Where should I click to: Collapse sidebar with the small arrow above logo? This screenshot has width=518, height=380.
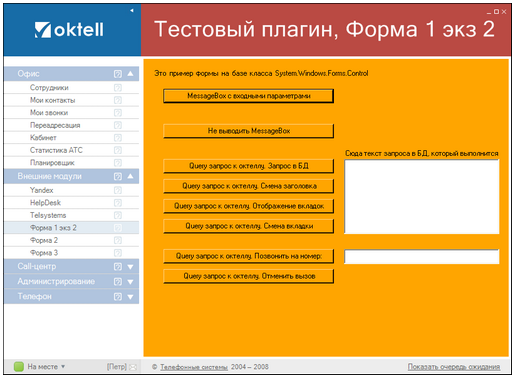tap(132, 10)
